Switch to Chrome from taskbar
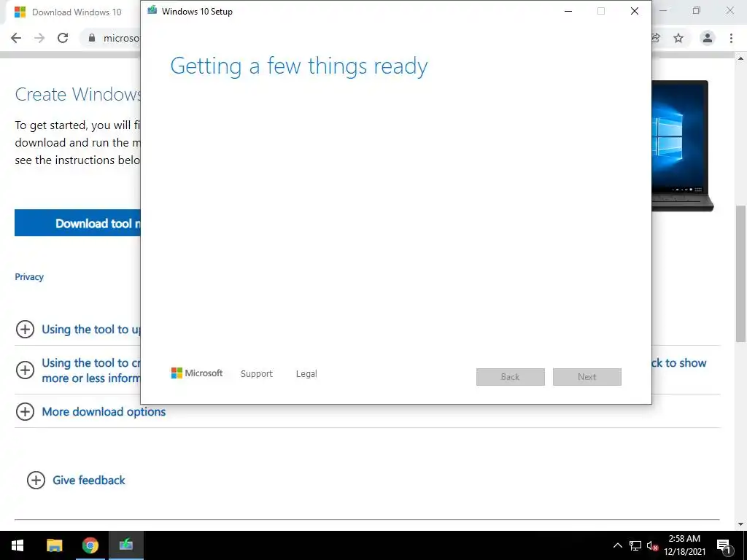Screen dimensions: 747x560 tap(90, 545)
